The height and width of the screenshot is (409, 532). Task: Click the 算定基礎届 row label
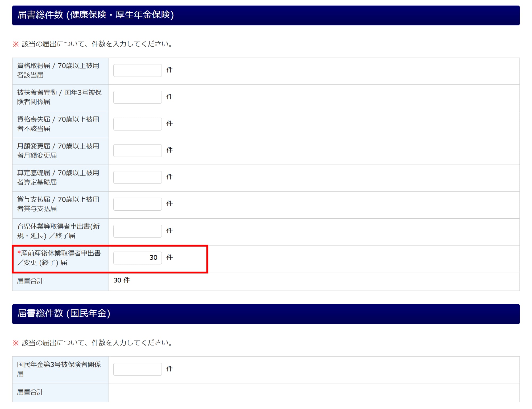click(x=58, y=177)
